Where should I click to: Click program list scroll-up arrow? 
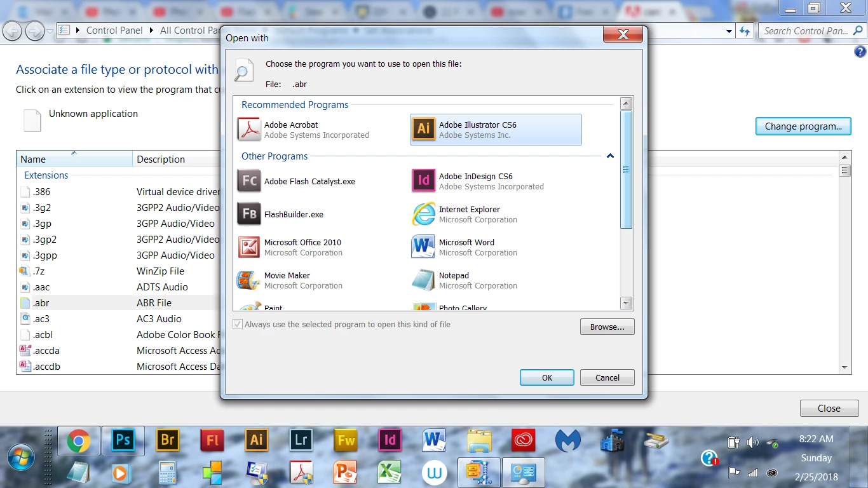627,104
